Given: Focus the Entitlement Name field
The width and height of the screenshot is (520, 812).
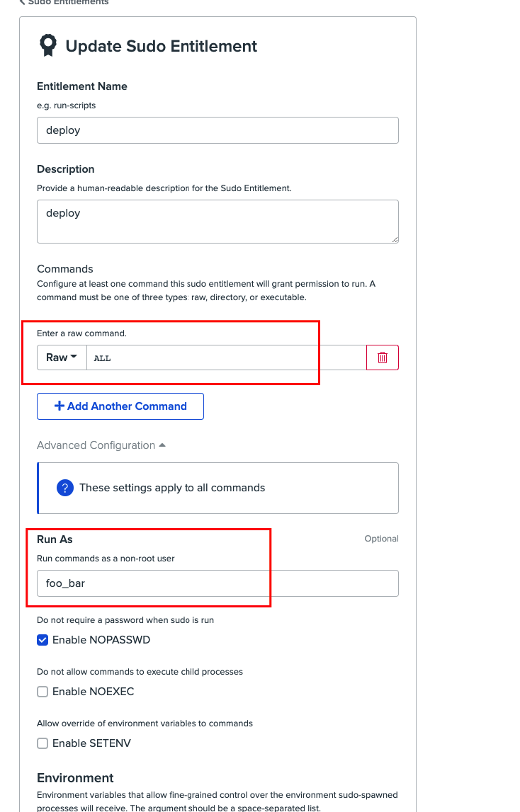Looking at the screenshot, I should 217,130.
